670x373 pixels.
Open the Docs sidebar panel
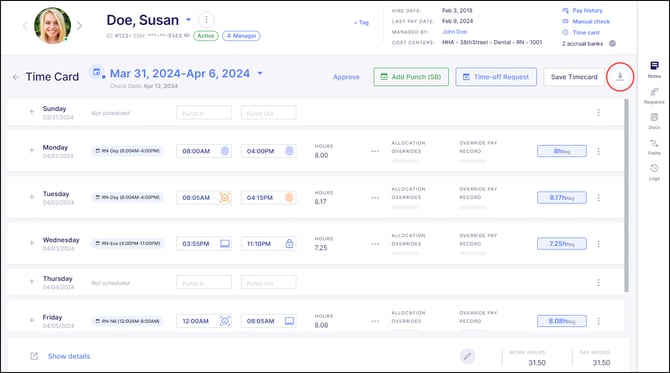pyautogui.click(x=654, y=120)
